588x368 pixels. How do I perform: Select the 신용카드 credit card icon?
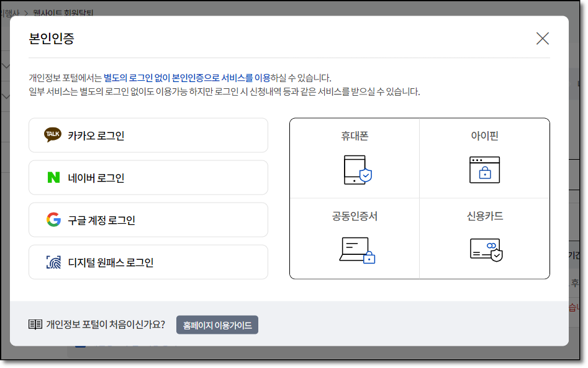[485, 249]
